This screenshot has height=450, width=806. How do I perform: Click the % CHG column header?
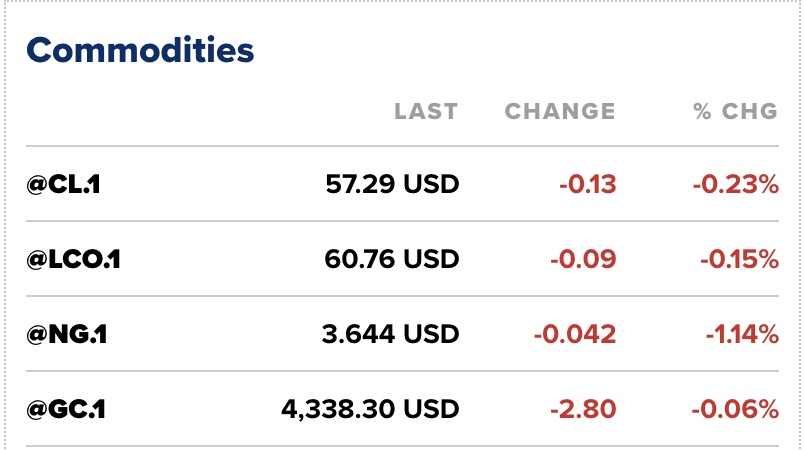pos(735,111)
